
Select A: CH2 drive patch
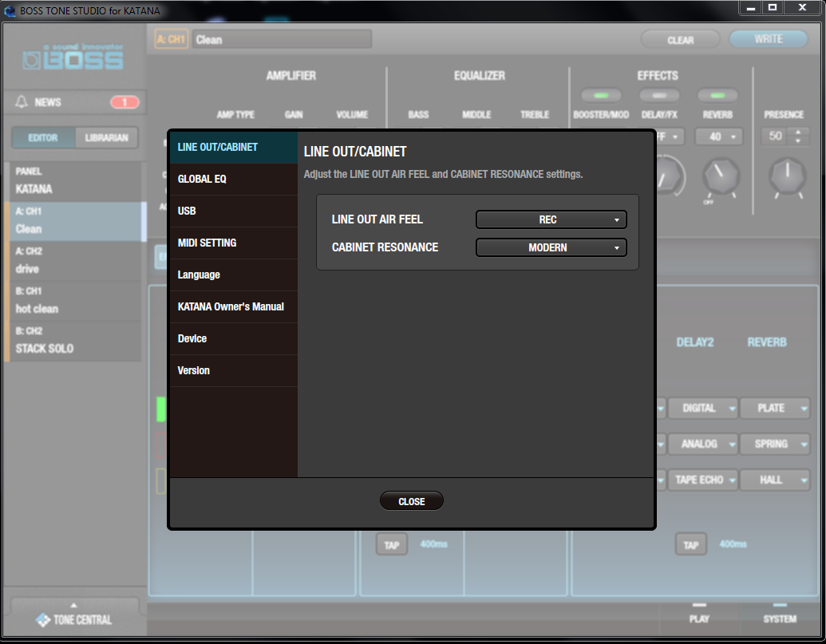(x=73, y=261)
